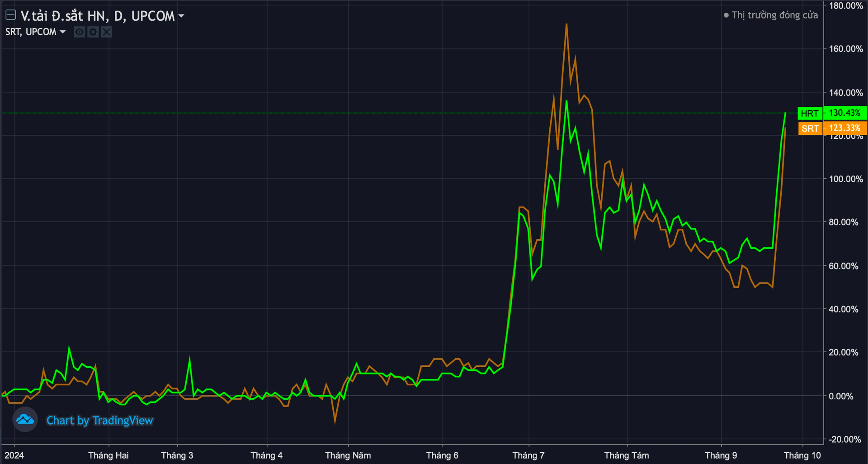Screen dimensions: 868x464
Task: Open SRT series settings gear icon
Action: [93, 32]
